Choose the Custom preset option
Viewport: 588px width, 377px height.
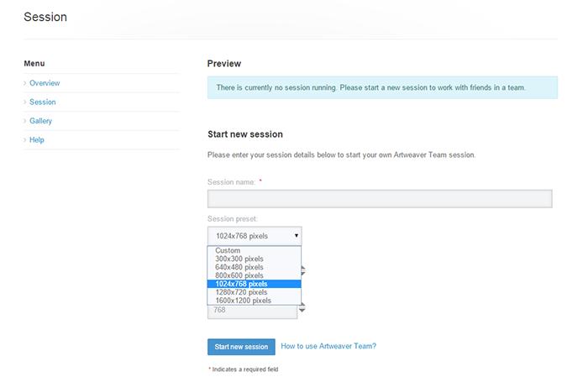(228, 250)
